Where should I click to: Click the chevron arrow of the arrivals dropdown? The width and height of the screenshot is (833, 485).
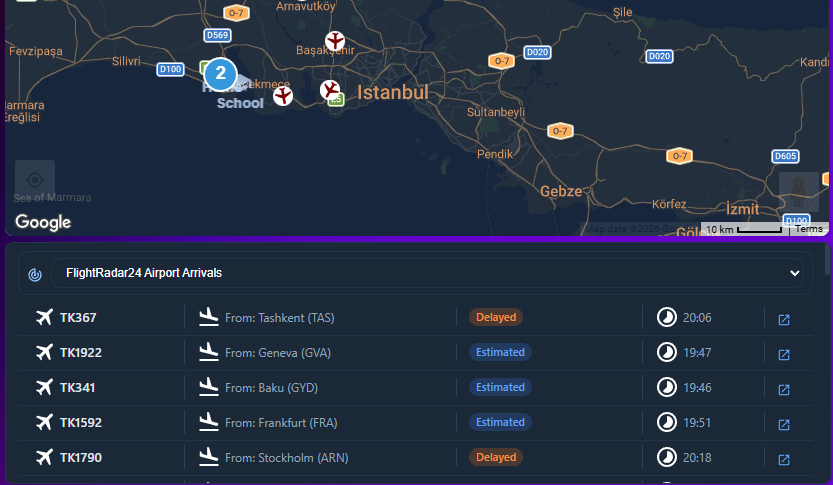tap(794, 273)
